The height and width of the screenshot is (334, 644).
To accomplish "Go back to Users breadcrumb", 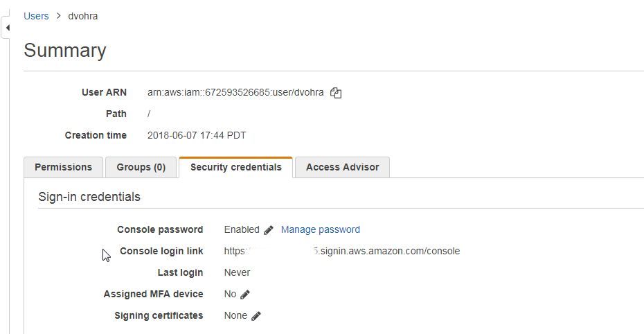I will pyautogui.click(x=36, y=16).
